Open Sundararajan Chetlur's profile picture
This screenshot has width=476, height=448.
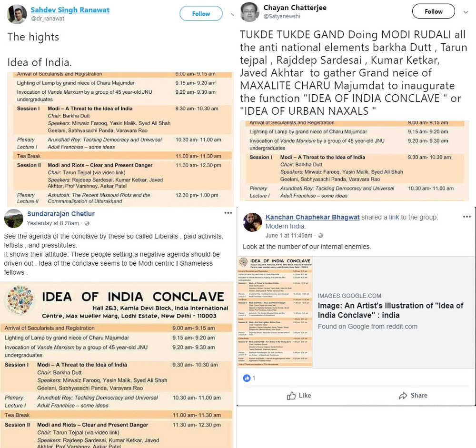(x=14, y=219)
